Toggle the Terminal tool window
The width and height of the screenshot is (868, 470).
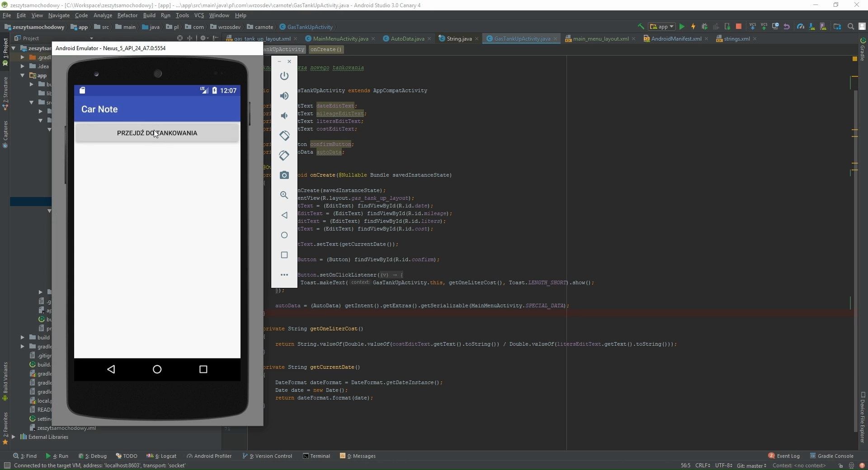coord(316,456)
